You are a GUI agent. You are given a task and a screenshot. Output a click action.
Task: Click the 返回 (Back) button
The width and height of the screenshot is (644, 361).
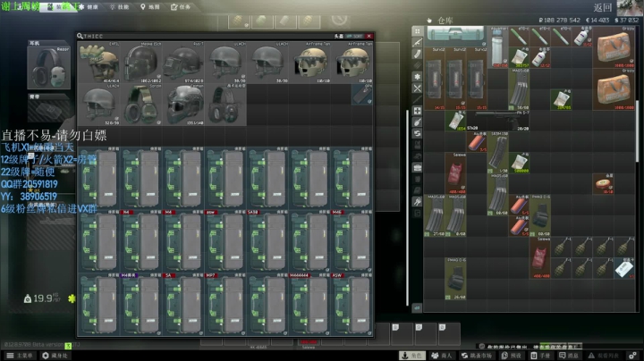coord(603,7)
